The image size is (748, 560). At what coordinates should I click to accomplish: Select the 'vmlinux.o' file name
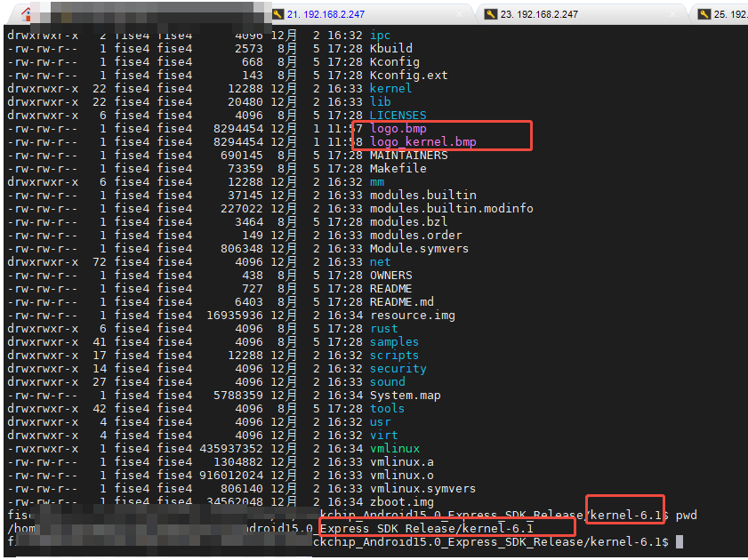pos(402,476)
